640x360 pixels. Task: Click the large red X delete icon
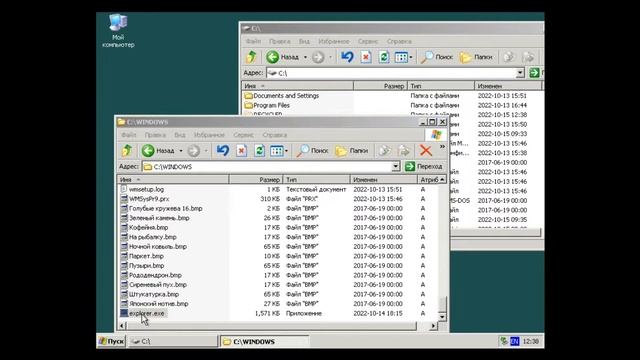pyautogui.click(x=426, y=151)
